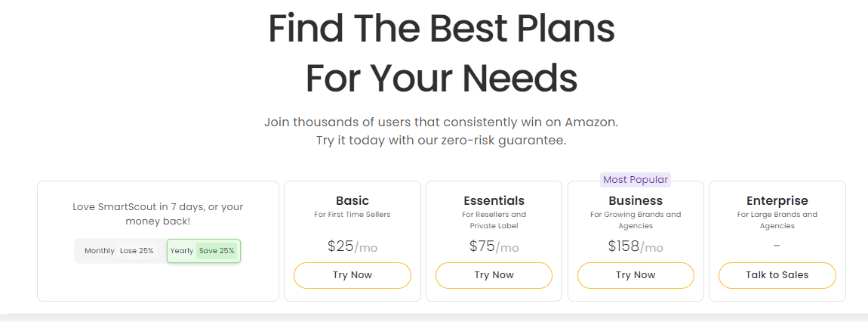The image size is (868, 322).
Task: Click Try Now under the Essentials plan
Action: click(x=494, y=275)
